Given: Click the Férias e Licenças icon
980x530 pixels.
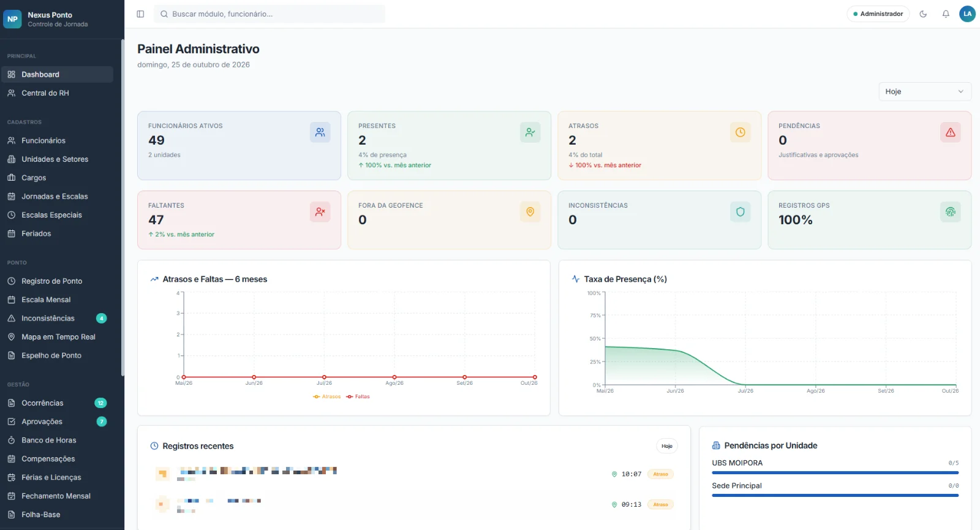Looking at the screenshot, I should (11, 477).
